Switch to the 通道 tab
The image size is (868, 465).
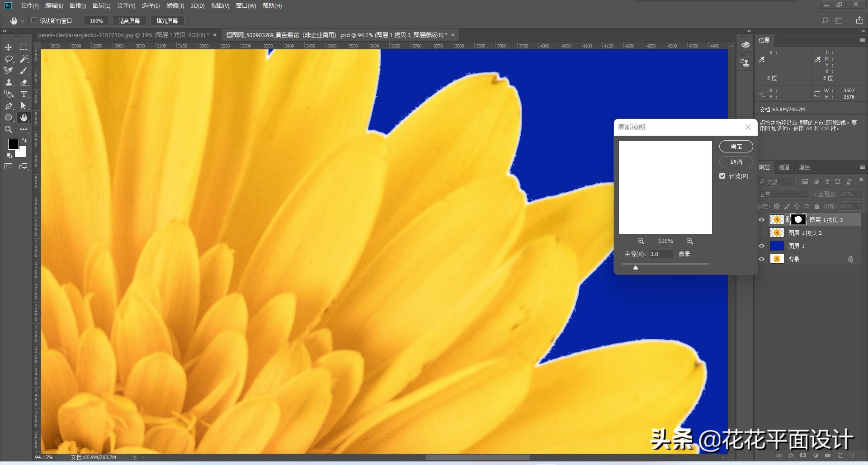click(x=784, y=167)
